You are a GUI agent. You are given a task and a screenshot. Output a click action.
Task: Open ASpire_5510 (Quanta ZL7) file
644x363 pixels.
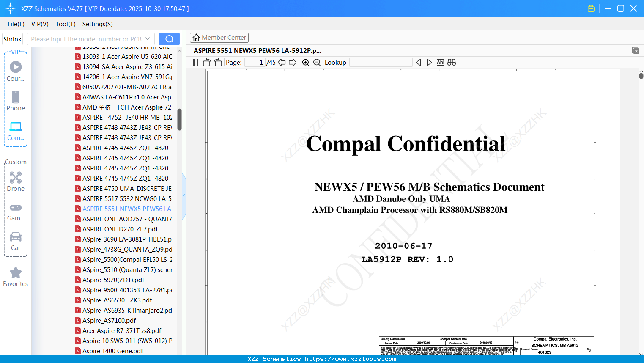(x=127, y=269)
